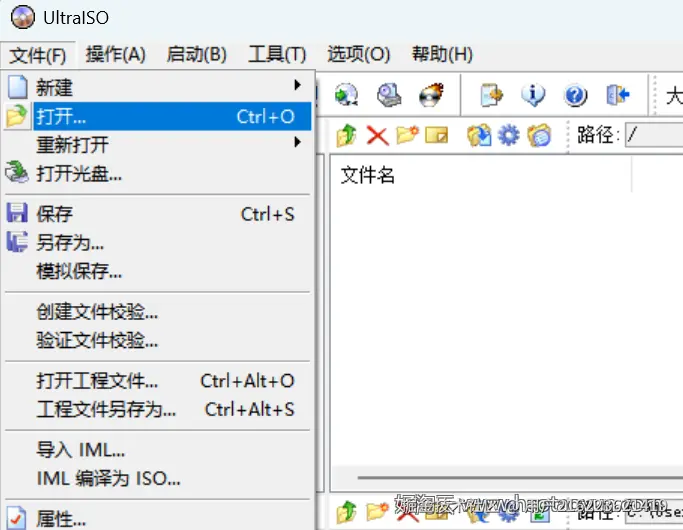The width and height of the screenshot is (683, 530).
Task: Expand the 新建 submenu arrow
Action: (x=297, y=85)
